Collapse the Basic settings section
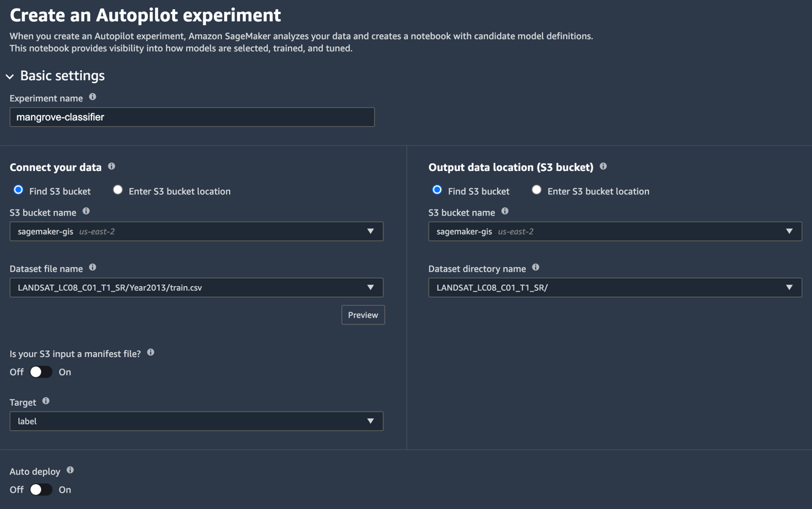The image size is (812, 509). 10,76
